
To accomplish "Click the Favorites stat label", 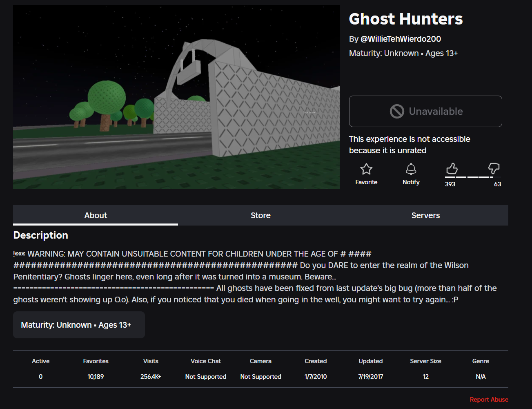I will pos(96,361).
